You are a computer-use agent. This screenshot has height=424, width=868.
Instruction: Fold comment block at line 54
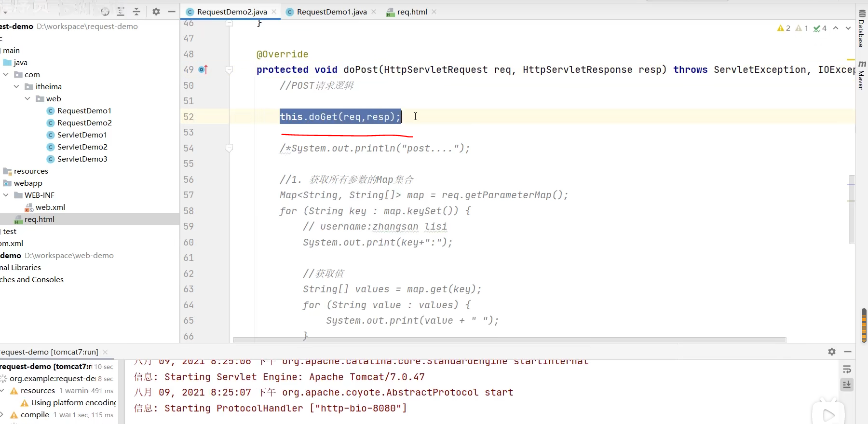230,149
